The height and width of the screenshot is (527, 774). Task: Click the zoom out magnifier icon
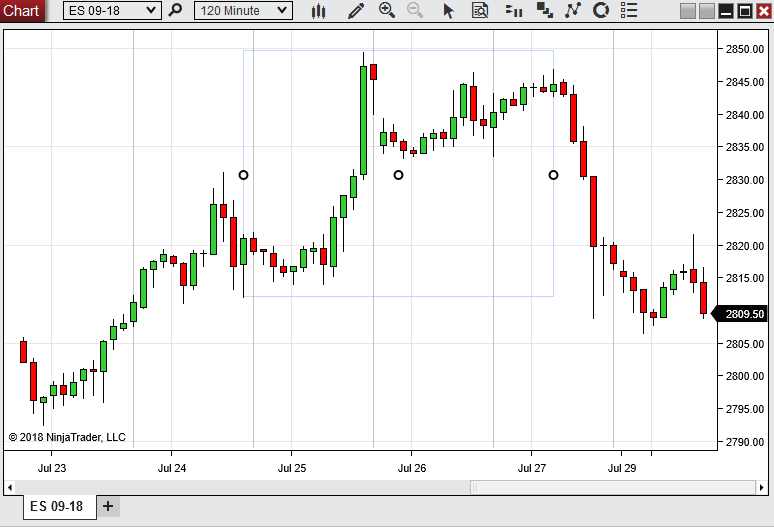coord(415,11)
